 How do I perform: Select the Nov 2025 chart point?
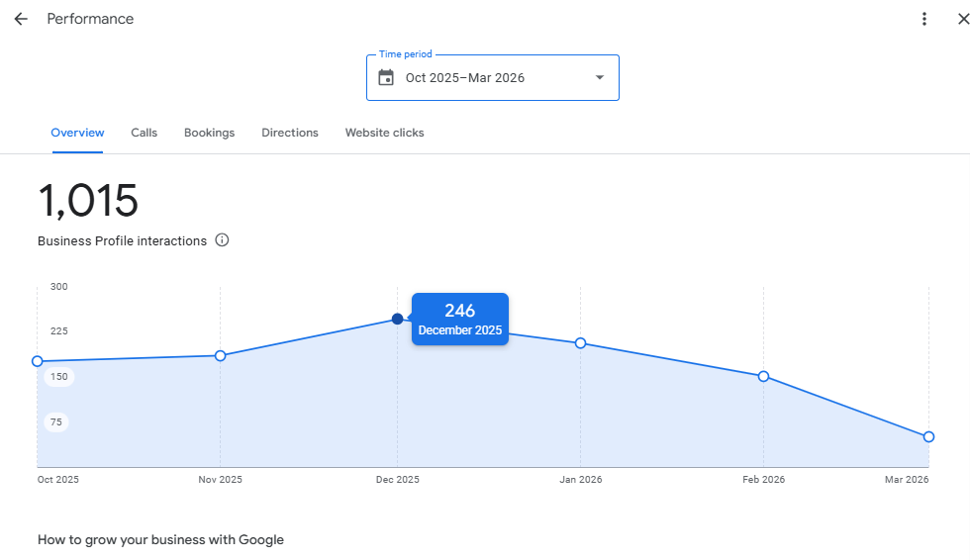220,355
